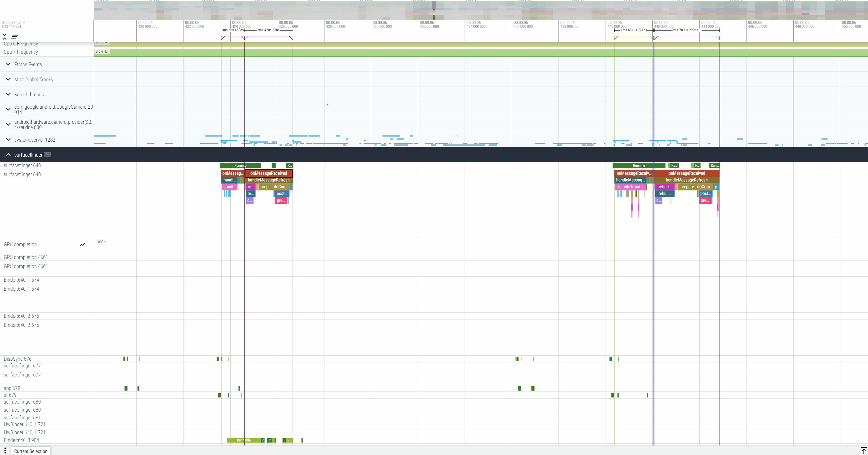Expand the system_server 1282 process
This screenshot has width=868, height=455.
point(9,140)
